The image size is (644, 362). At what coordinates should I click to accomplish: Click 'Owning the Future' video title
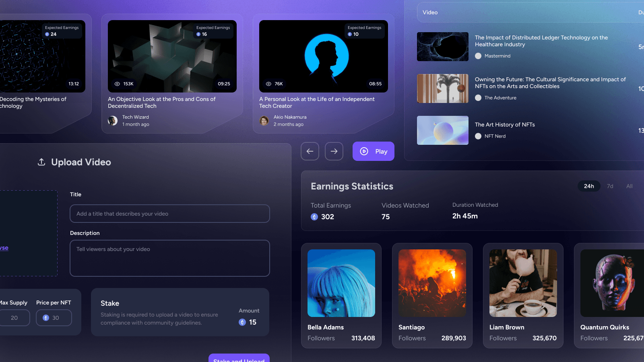click(550, 83)
